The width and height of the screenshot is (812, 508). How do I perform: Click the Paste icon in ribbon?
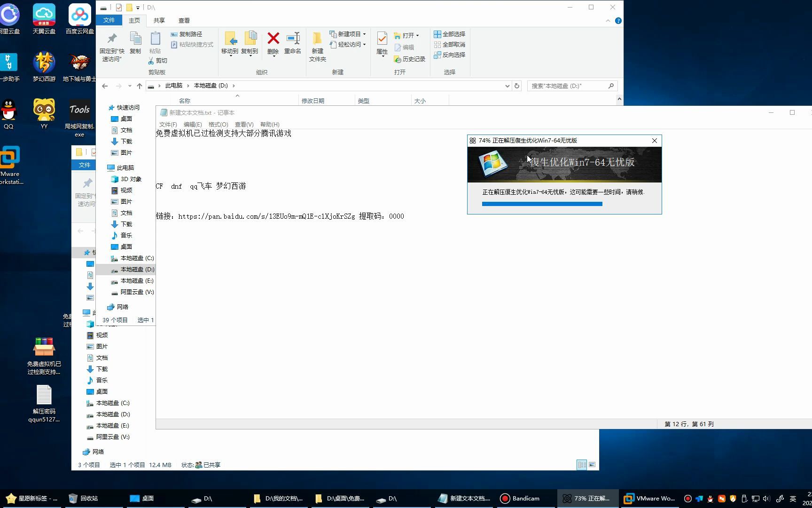155,43
